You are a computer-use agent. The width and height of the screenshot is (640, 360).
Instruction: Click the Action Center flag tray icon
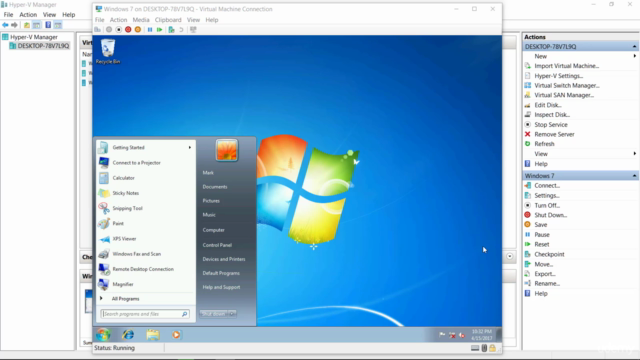click(442, 335)
